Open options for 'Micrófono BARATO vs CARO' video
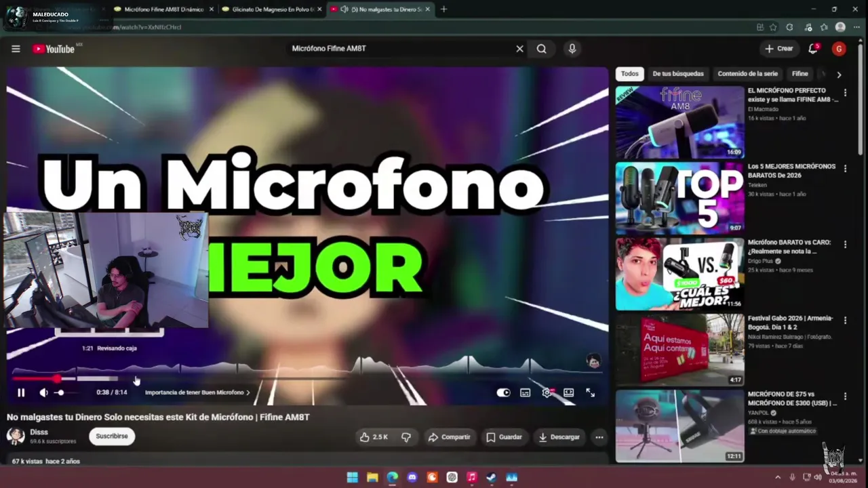The height and width of the screenshot is (488, 868). [845, 245]
